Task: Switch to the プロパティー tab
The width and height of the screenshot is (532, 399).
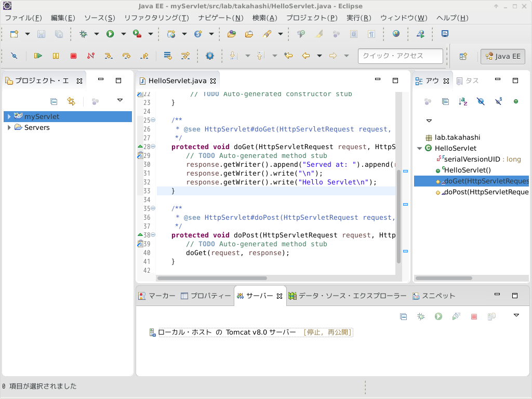Action: 206,296
